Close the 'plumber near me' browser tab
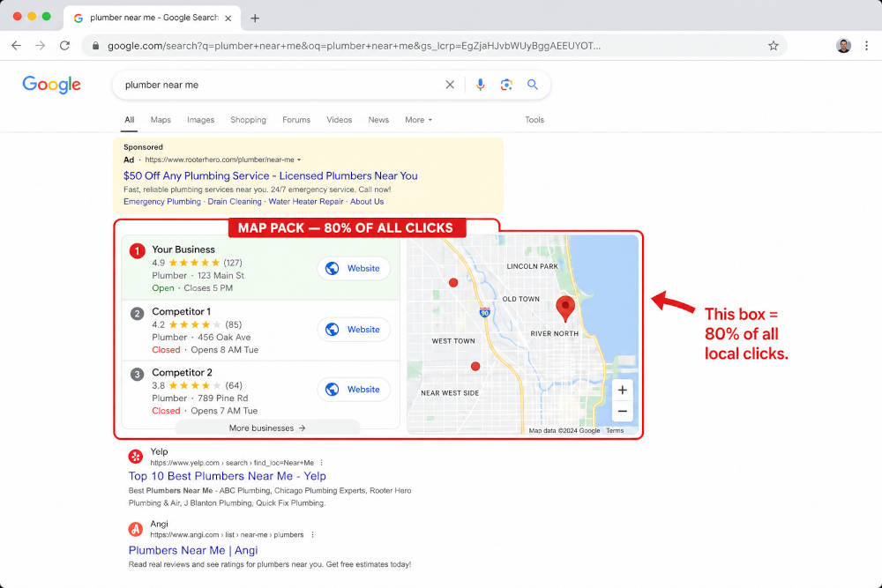This screenshot has height=588, width=882. tap(228, 18)
